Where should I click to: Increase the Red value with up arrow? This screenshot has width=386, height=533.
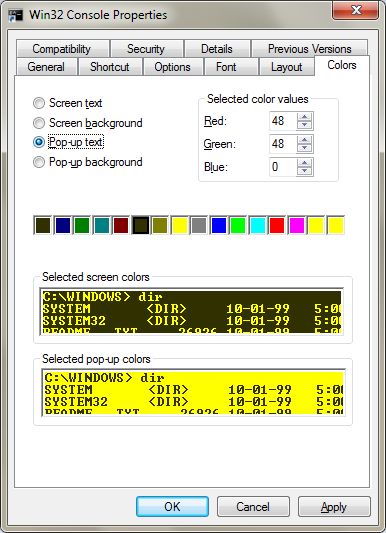[304, 117]
